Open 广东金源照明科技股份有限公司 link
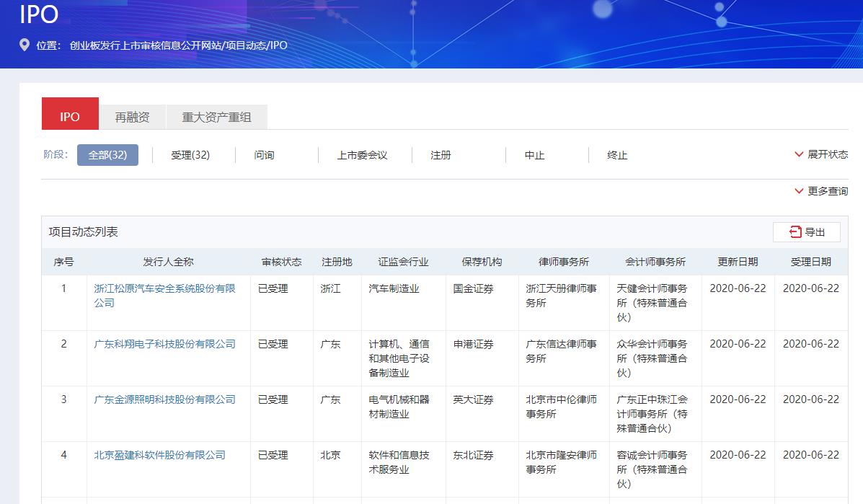 164,399
